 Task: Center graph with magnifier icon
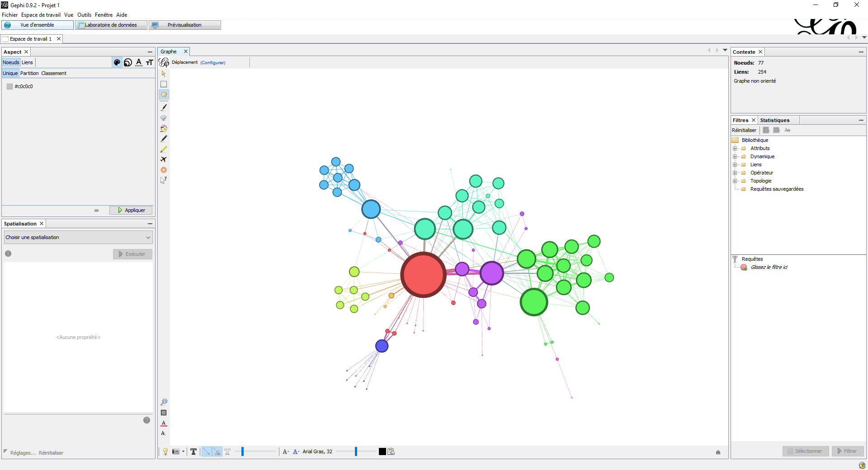[x=164, y=402]
